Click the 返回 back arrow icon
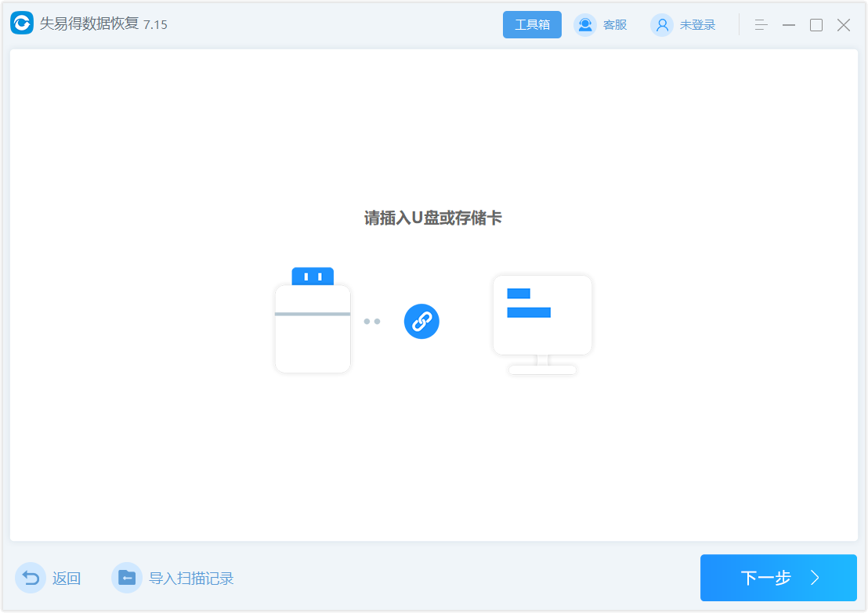The height and width of the screenshot is (613, 868). [31, 578]
